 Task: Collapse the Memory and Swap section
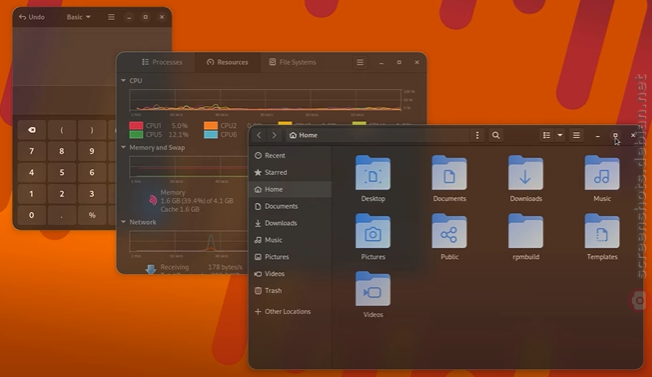(x=123, y=147)
